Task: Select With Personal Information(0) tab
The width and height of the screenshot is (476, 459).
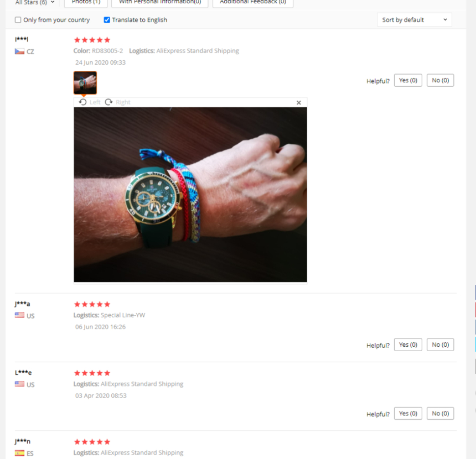Action: (159, 2)
